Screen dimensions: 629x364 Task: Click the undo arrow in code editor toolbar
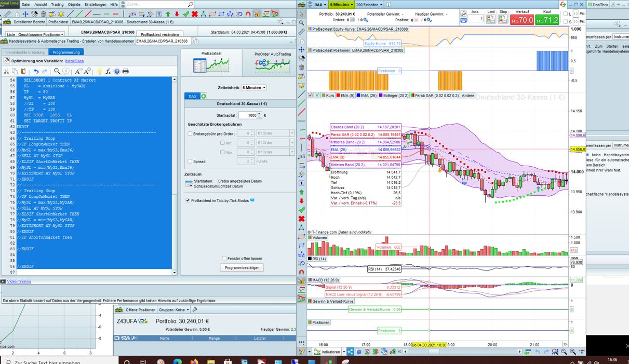[x=36, y=71]
